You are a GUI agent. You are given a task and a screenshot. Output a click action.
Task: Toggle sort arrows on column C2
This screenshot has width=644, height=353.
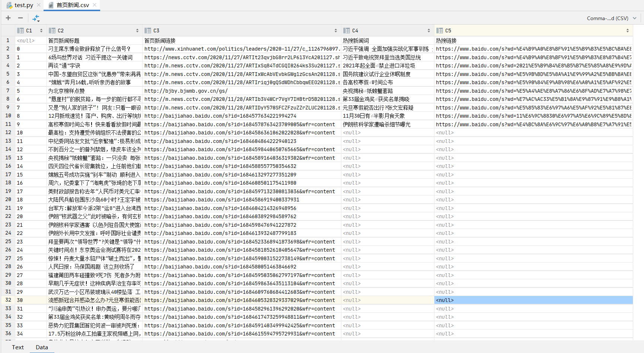tap(137, 31)
